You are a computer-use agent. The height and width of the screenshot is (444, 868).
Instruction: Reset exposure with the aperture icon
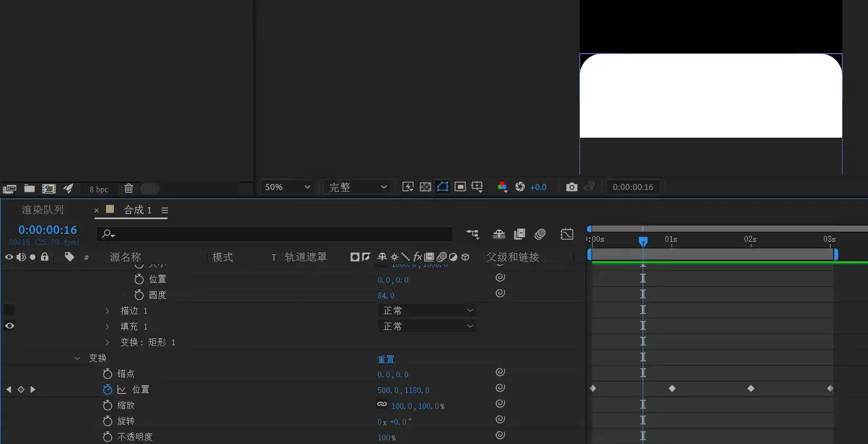tap(520, 187)
